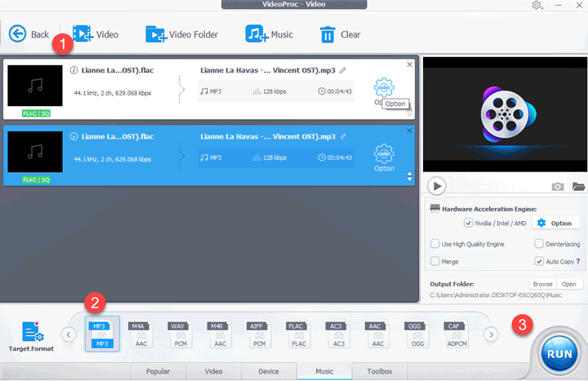The width and height of the screenshot is (588, 381).
Task: Toggle Nvidia / Intel / AMD checkbox
Action: (469, 223)
